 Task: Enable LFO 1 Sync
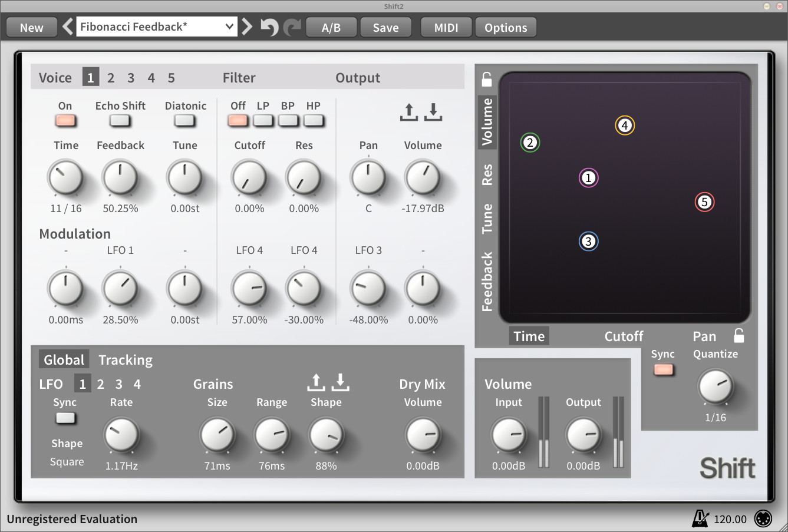(65, 418)
